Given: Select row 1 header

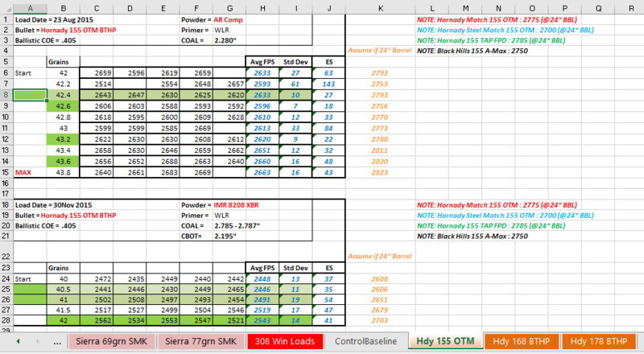Looking at the screenshot, I should point(6,20).
